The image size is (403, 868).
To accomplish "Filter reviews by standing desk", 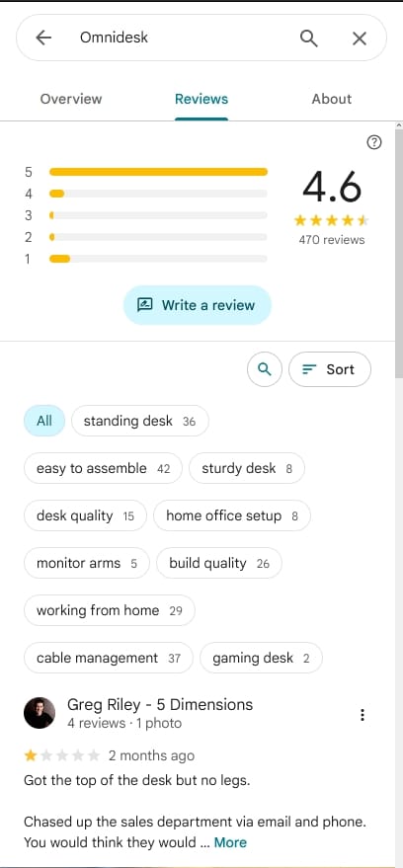I will pos(140,421).
